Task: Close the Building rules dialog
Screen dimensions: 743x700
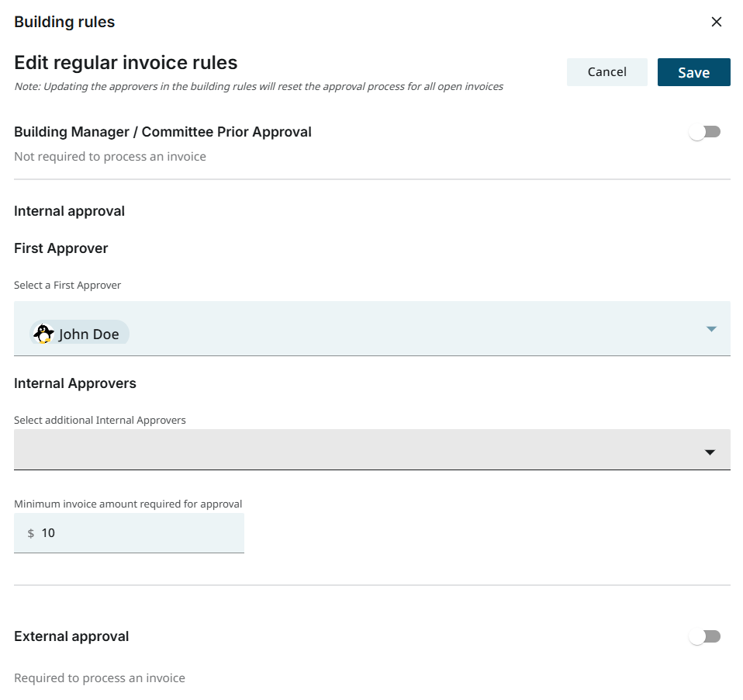Action: [717, 22]
